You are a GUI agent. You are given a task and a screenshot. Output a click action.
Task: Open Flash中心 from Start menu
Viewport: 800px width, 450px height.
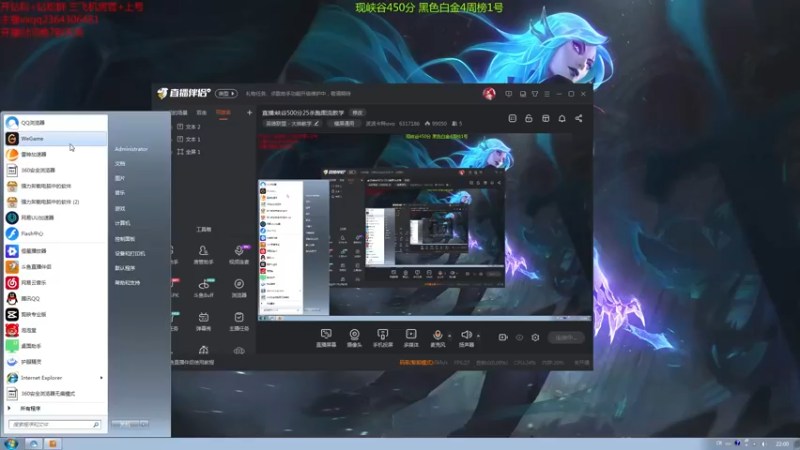pos(56,233)
